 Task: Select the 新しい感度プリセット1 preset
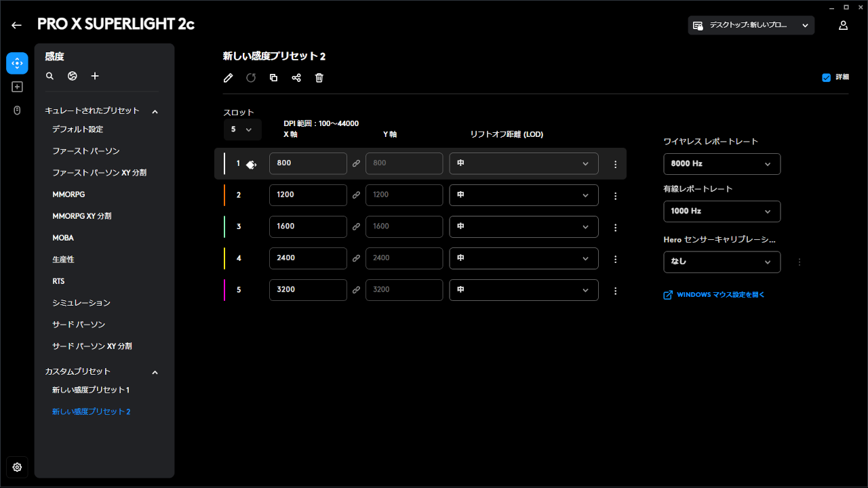coord(92,390)
